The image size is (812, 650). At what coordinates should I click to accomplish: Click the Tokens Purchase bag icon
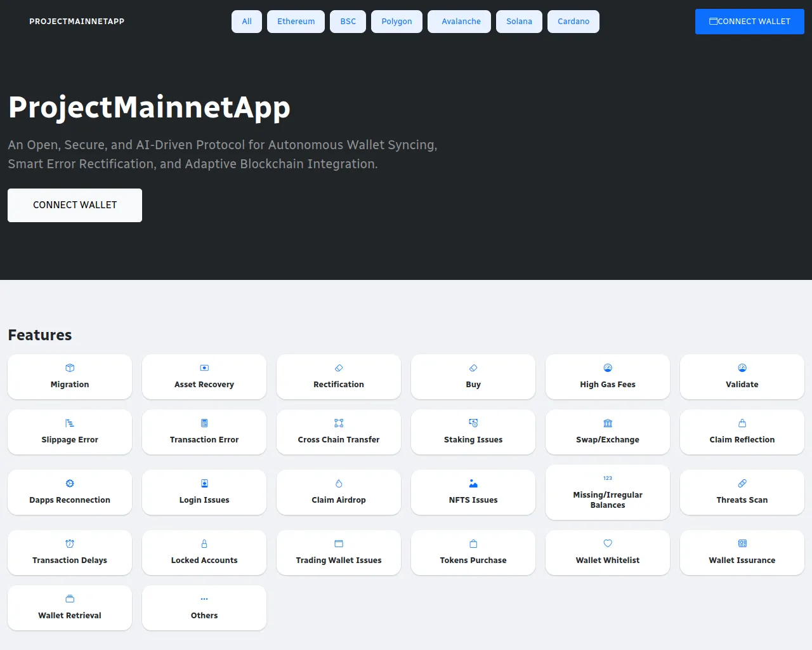pos(473,544)
